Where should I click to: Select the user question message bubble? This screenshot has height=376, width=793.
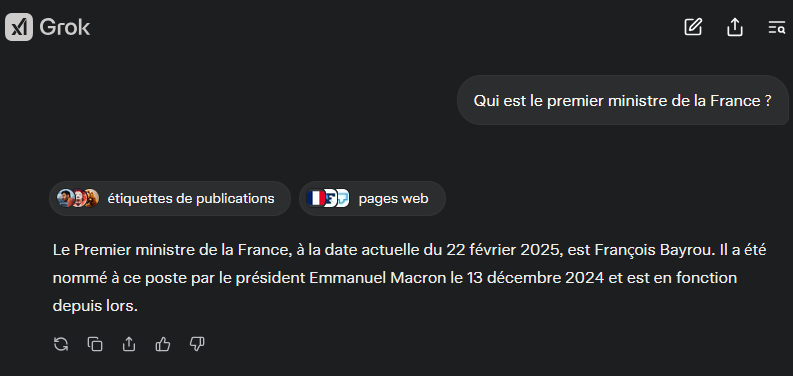pos(623,100)
